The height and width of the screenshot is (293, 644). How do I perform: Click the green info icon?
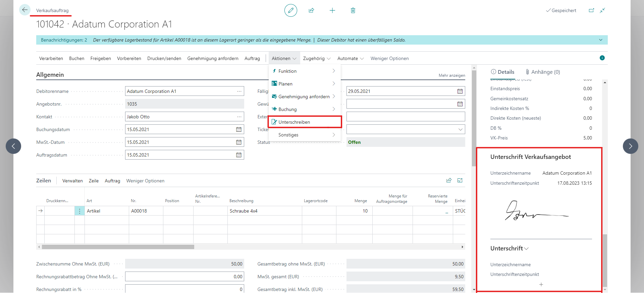[x=602, y=58]
